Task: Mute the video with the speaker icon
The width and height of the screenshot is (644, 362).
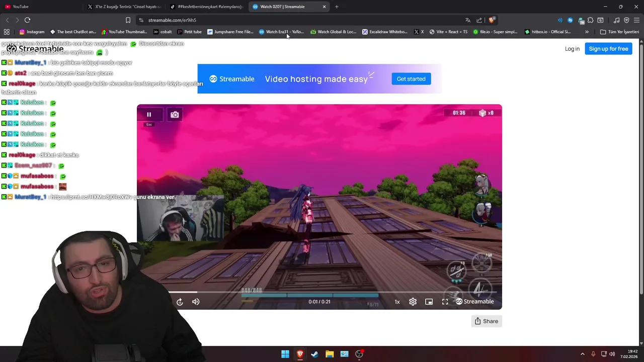Action: tap(196, 302)
